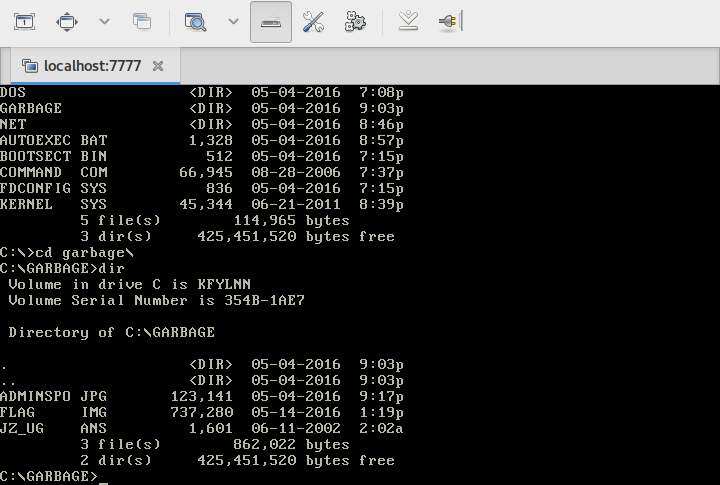Image resolution: width=720 pixels, height=485 pixels.
Task: Open preferences wrench and screwdriver icon
Action: pos(313,22)
